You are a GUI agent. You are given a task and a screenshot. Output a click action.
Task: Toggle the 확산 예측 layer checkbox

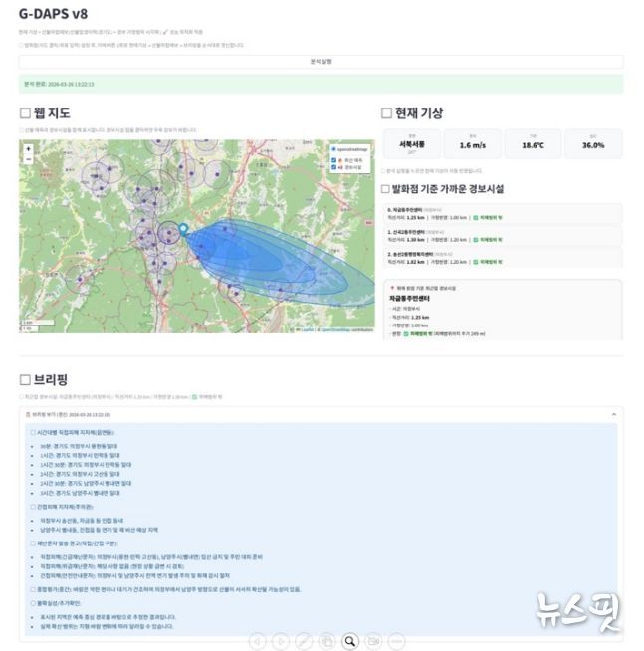click(x=332, y=158)
